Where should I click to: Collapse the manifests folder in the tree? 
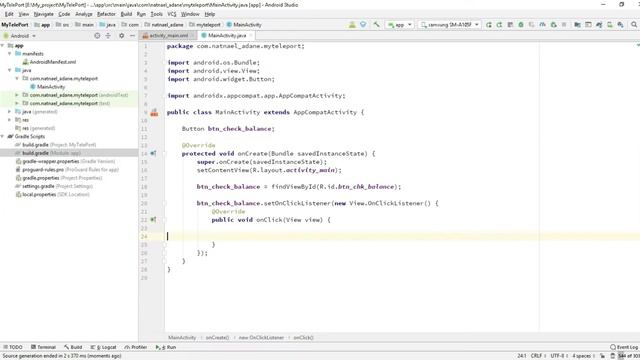pyautogui.click(x=9, y=53)
